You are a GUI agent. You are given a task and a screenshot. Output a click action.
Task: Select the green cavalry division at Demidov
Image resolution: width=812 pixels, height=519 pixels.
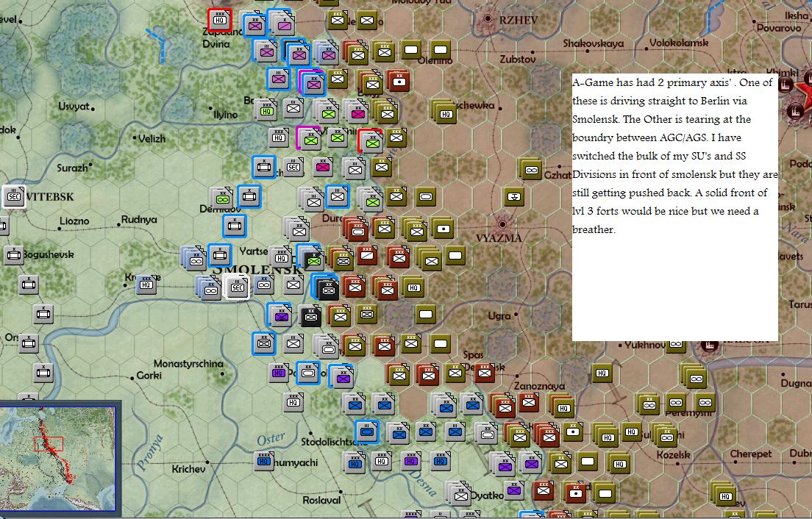pos(222,197)
